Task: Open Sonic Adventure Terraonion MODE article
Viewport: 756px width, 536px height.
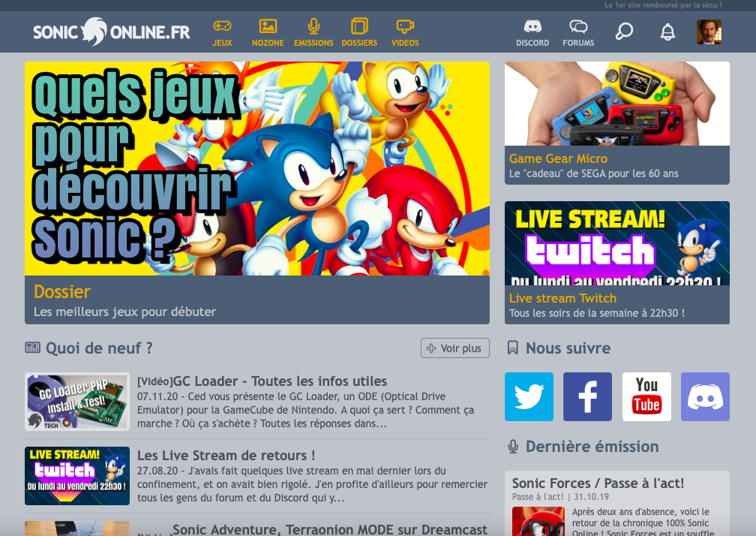Action: pyautogui.click(x=330, y=529)
